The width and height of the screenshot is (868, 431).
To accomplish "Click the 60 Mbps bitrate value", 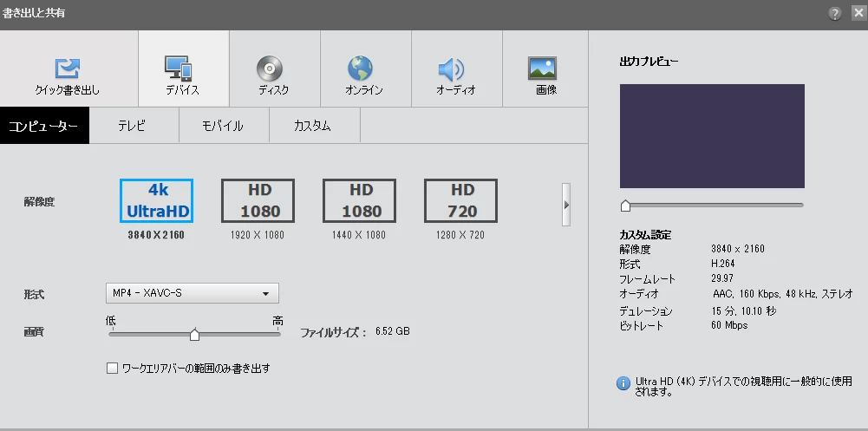I will coord(729,325).
